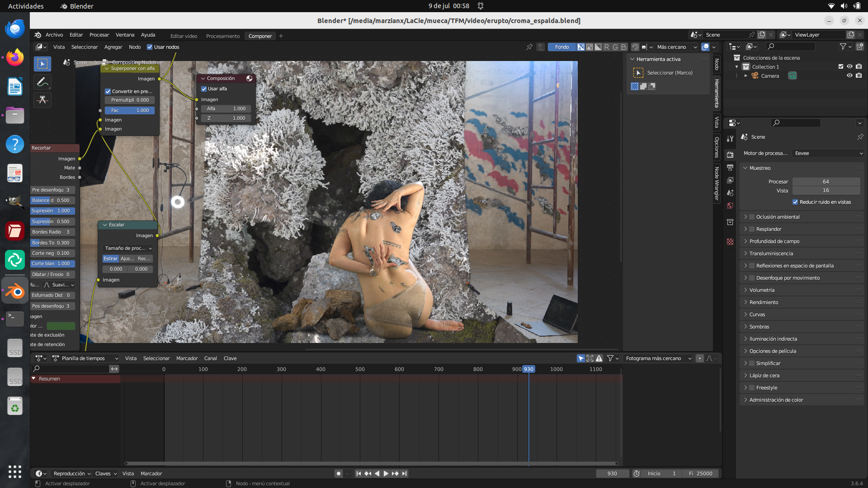Image resolution: width=868 pixels, height=488 pixels.
Task: Expand the Profundidad de campo panel
Action: click(x=774, y=241)
